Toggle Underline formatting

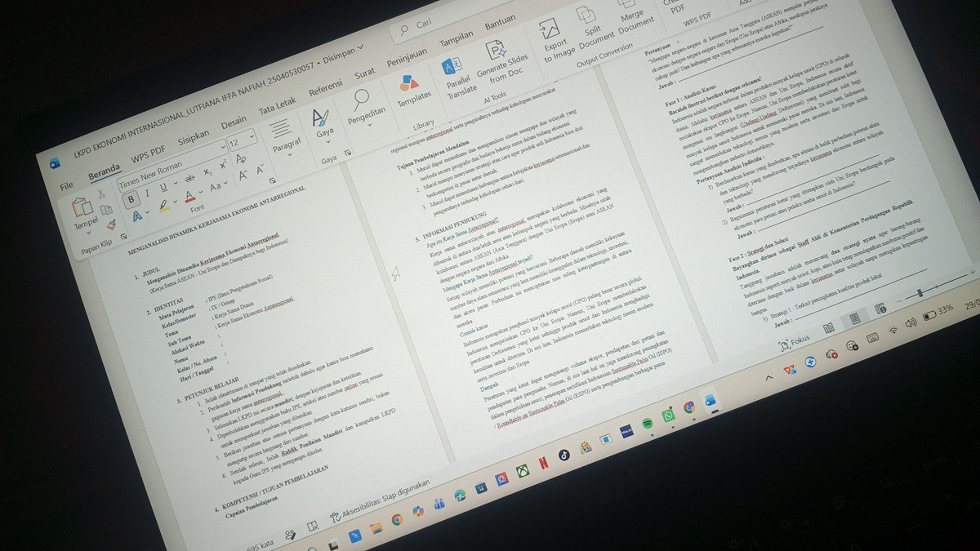(x=164, y=187)
